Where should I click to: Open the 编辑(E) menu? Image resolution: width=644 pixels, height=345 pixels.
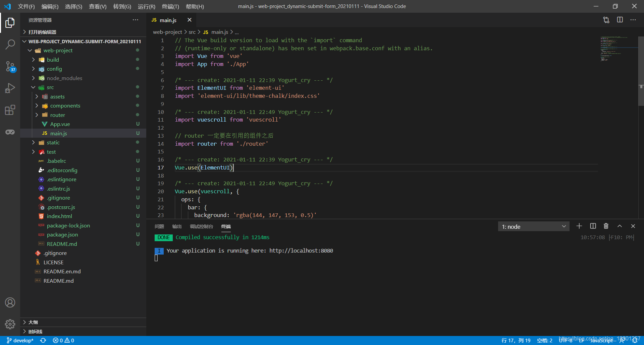click(50, 6)
